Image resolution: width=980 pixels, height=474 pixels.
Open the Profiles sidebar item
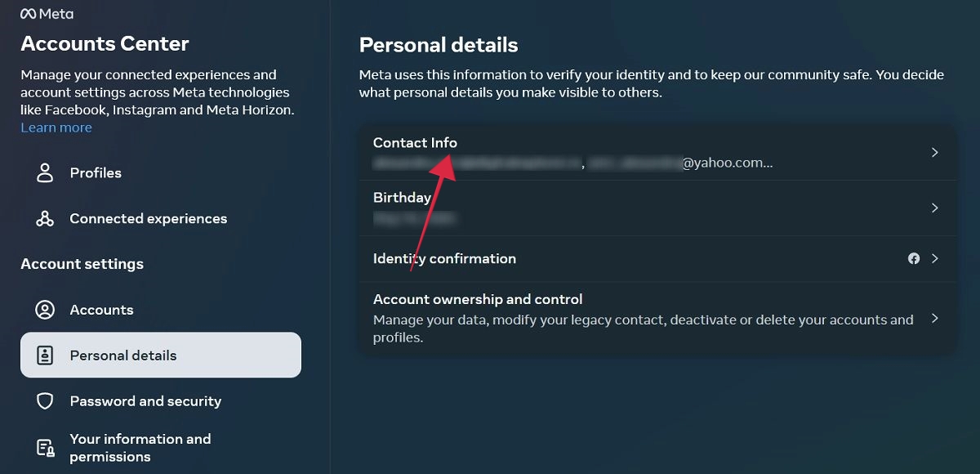coord(96,172)
